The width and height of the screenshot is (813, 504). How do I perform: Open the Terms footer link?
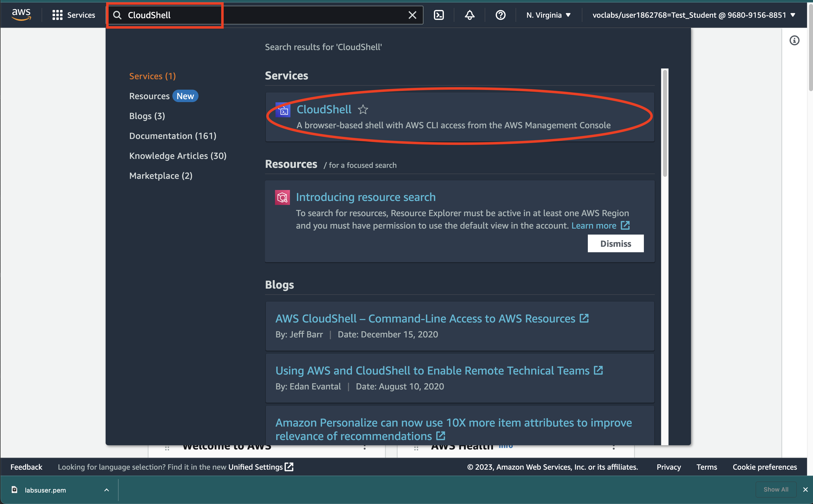[x=707, y=467]
